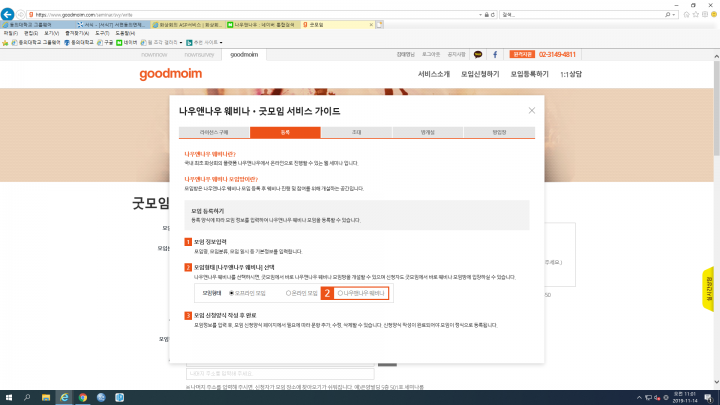This screenshot has width=720, height=405.
Task: Switch to the 나우앤나우 네이버 통합검색 tab
Action: 263,25
